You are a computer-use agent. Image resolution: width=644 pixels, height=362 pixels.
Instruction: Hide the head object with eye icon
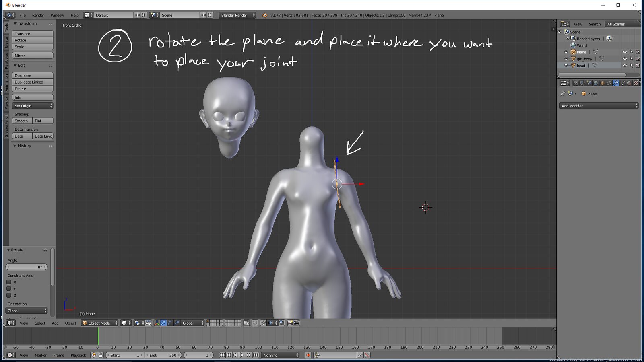coord(625,66)
